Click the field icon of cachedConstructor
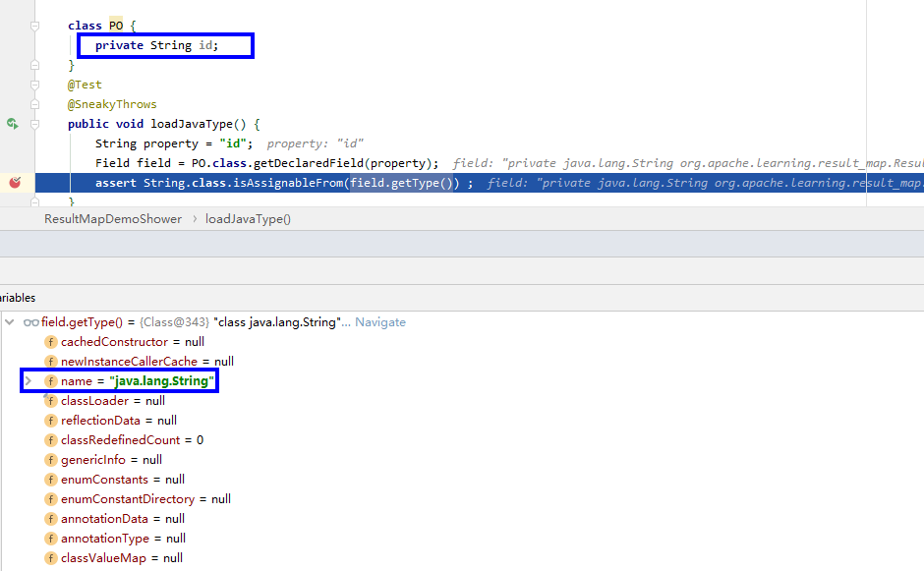 pyautogui.click(x=51, y=342)
